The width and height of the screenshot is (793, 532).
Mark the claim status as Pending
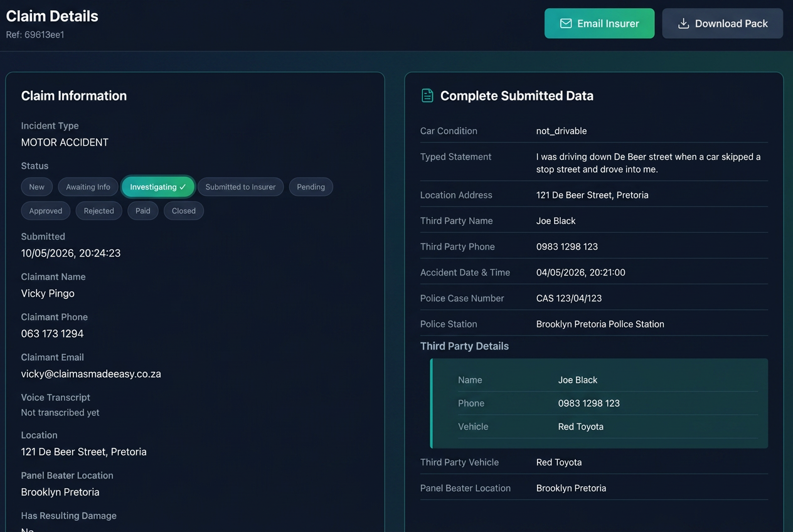tap(311, 187)
